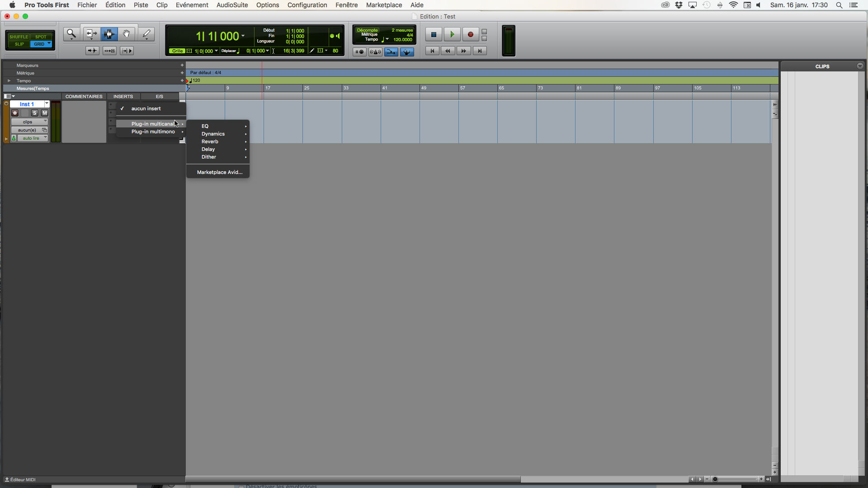Select the Trim tool
This screenshot has height=488, width=868.
coord(92,34)
